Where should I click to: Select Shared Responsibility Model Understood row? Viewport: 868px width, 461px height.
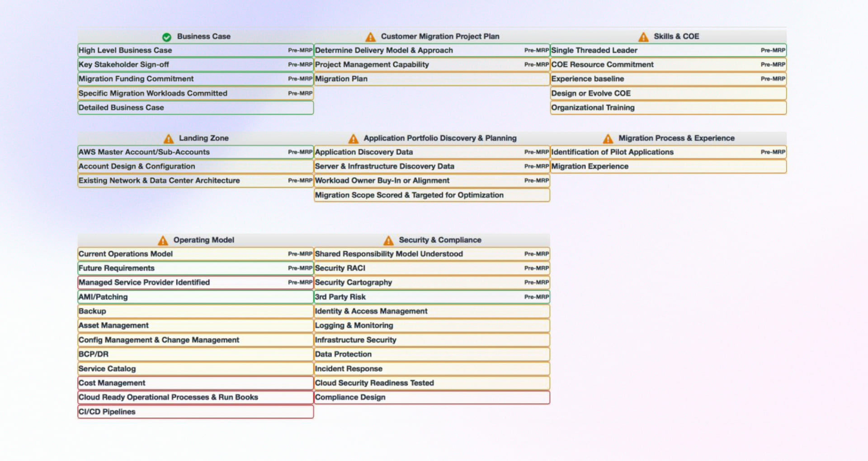point(432,254)
